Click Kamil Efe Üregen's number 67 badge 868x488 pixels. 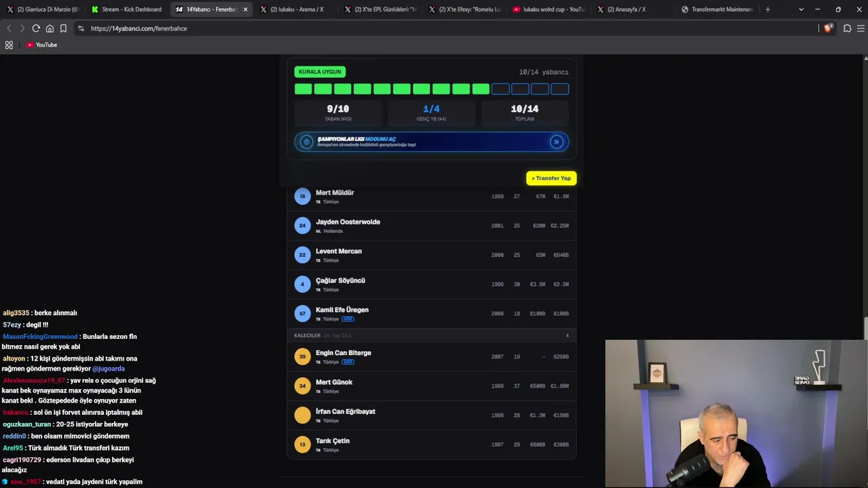click(x=302, y=313)
